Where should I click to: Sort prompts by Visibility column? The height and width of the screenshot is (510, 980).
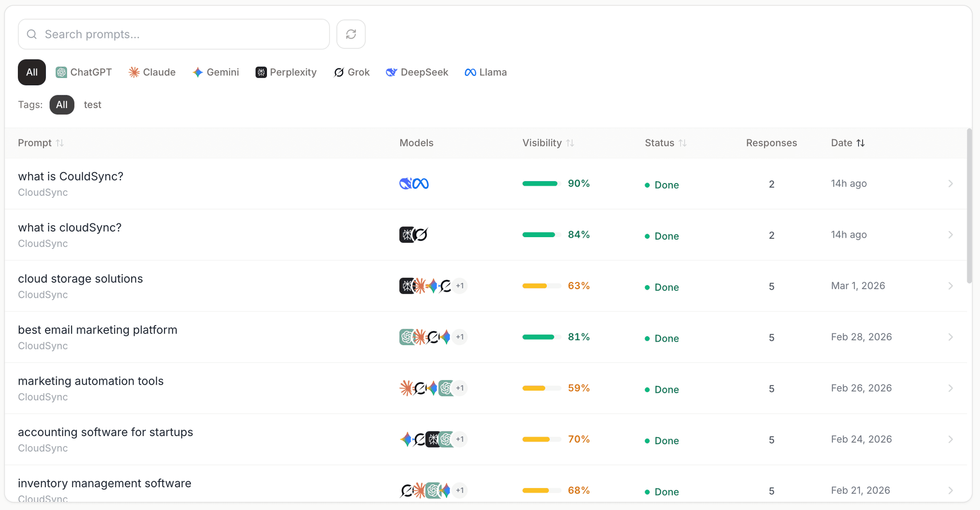pos(548,143)
